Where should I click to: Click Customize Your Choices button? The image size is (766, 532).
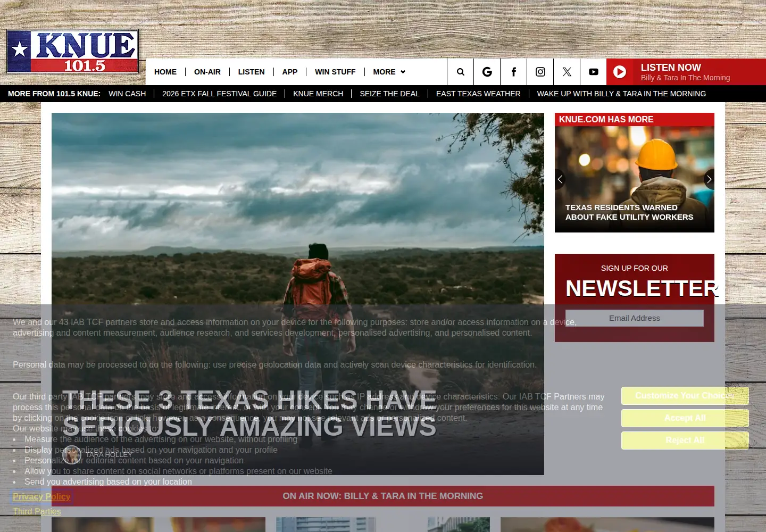click(x=685, y=396)
